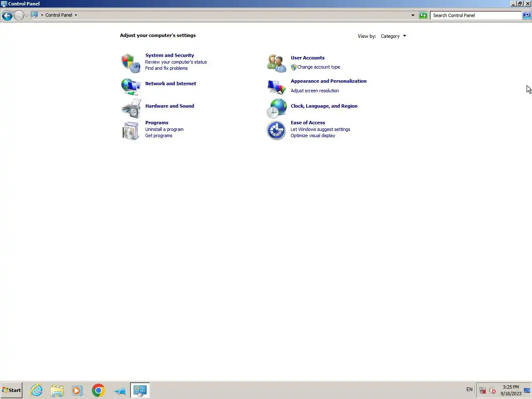532x399 pixels.
Task: Click Let Windows suggest settings
Action: (x=320, y=129)
